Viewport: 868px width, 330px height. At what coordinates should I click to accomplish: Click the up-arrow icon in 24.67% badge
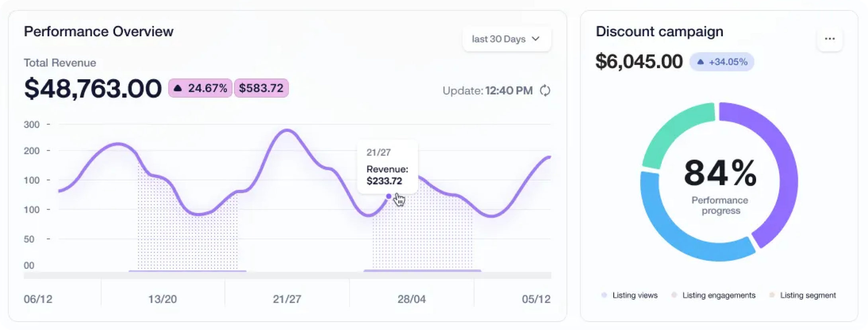178,88
